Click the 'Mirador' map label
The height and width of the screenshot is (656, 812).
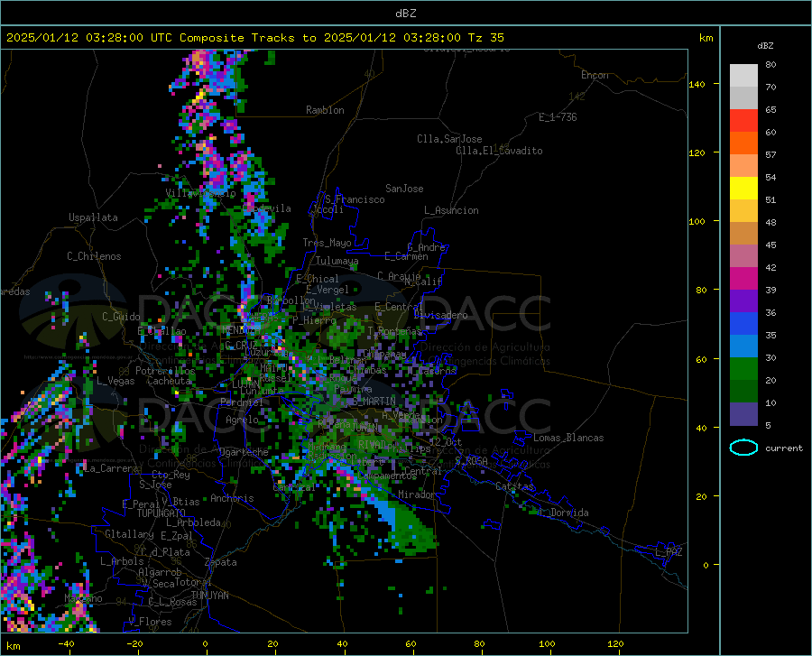pyautogui.click(x=417, y=494)
